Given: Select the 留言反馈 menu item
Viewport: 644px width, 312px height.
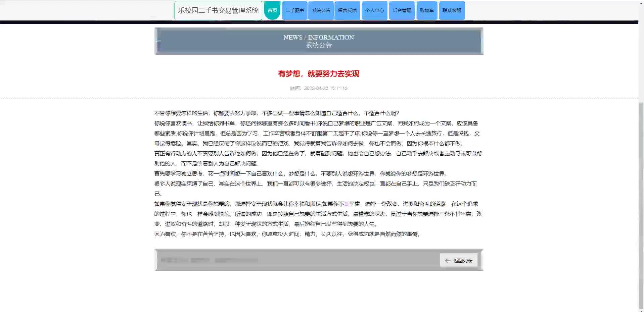Looking at the screenshot, I should click(x=347, y=10).
